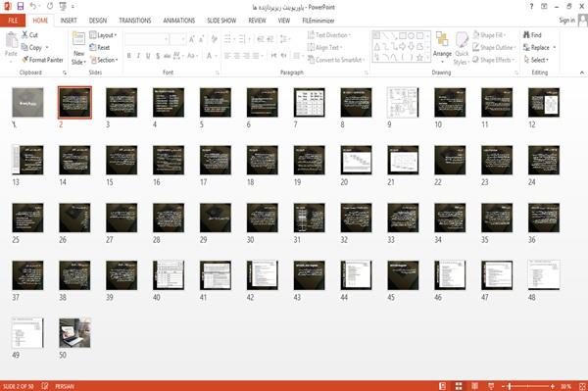The width and height of the screenshot is (588, 391).
Task: Open the Select dropdown in Editing
Action: 536,60
